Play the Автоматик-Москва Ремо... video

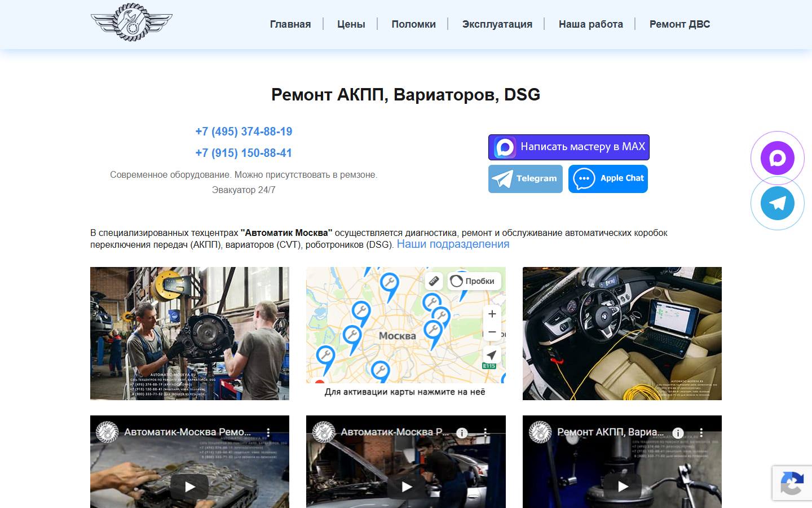pos(190,487)
